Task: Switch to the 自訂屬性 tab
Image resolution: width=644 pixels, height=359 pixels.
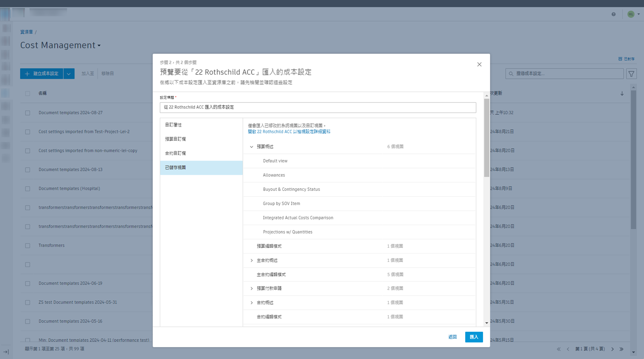Action: pos(173,125)
